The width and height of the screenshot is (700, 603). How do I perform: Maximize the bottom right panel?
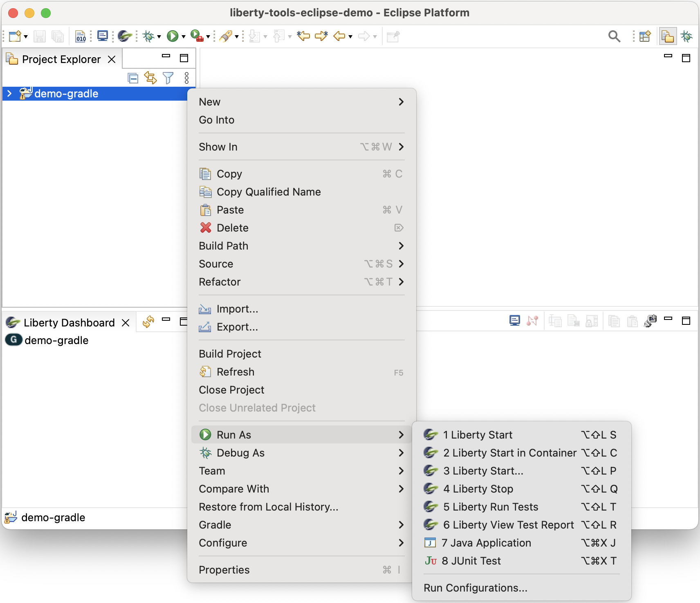point(686,321)
